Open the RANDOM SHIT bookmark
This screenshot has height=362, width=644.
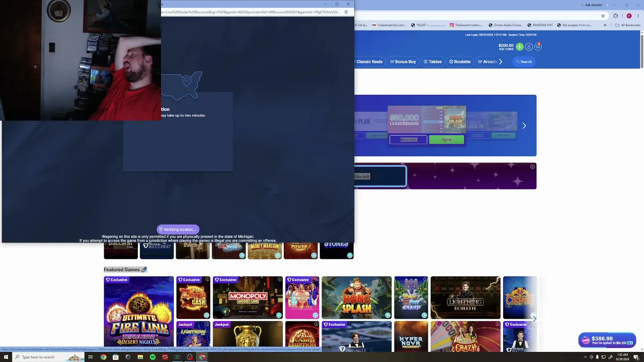click(x=541, y=25)
